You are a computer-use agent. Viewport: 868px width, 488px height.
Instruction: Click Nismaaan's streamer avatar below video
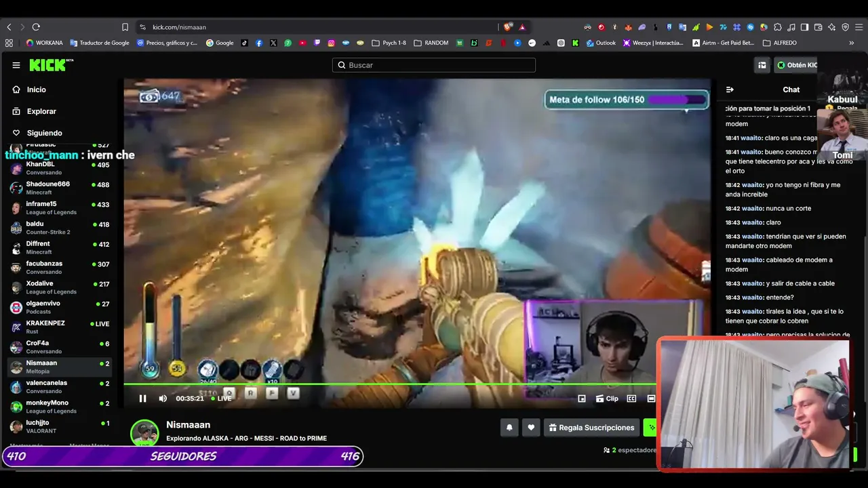tap(144, 433)
